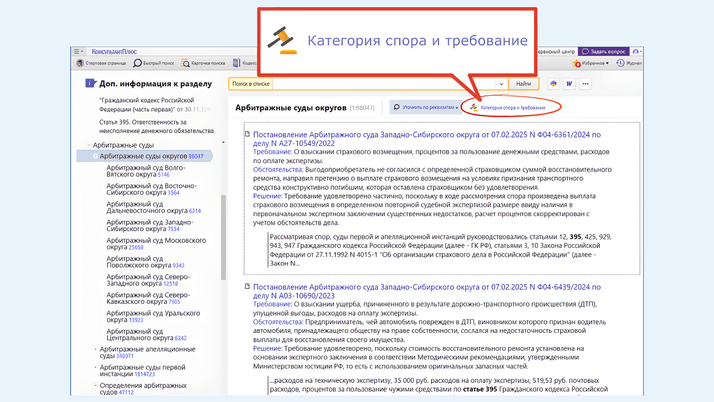The width and height of the screenshot is (714, 402).
Task: Open Избранное star icon
Action: point(577,63)
